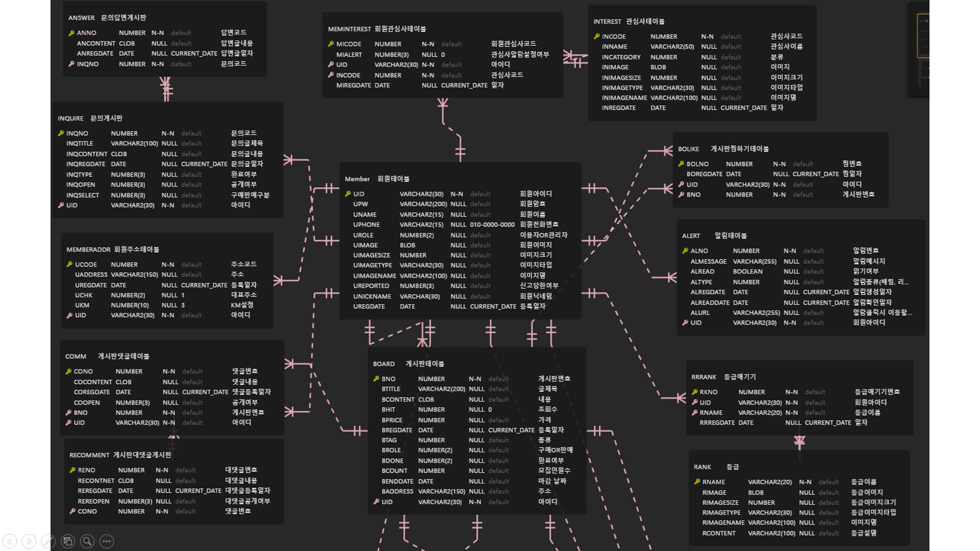
Task: Click the INIMAGENAME column name
Action: pyautogui.click(x=624, y=98)
